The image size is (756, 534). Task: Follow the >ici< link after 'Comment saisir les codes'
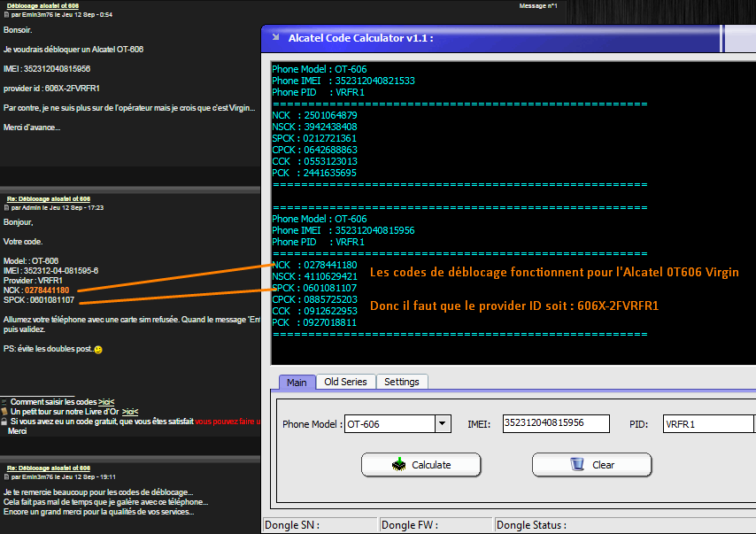click(106, 402)
